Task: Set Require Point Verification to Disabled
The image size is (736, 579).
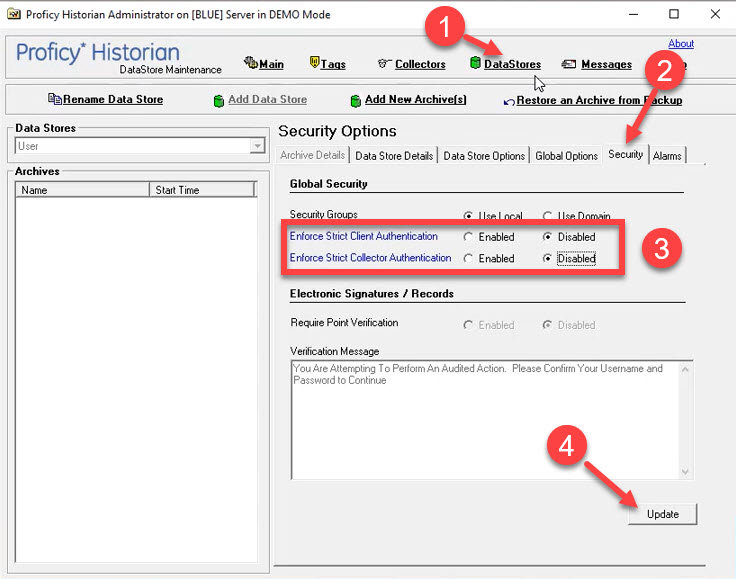Action: 547,325
